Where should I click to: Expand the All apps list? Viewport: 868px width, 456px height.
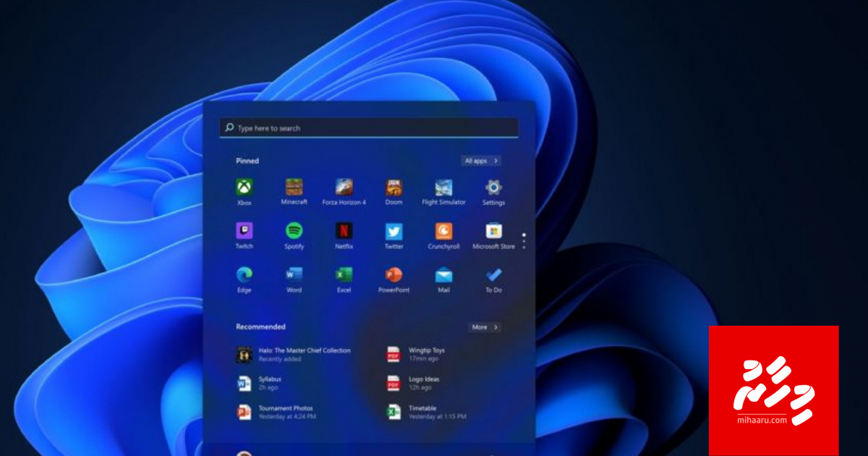click(x=480, y=160)
